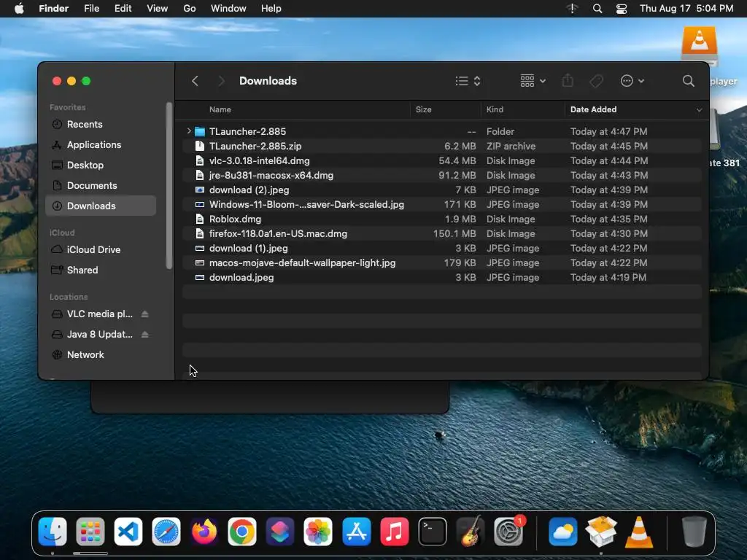Open the Trash in the Dock
The width and height of the screenshot is (747, 560).
coord(694,532)
